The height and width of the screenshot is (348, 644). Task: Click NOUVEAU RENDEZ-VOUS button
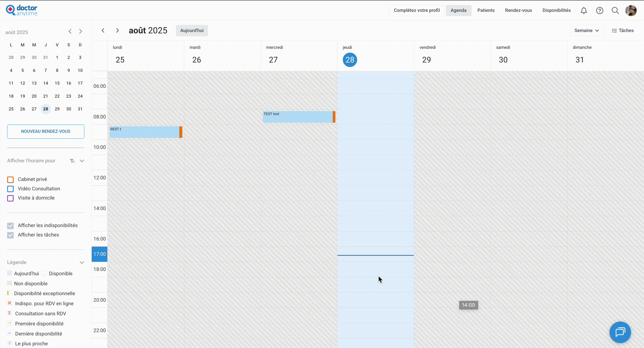pyautogui.click(x=46, y=131)
